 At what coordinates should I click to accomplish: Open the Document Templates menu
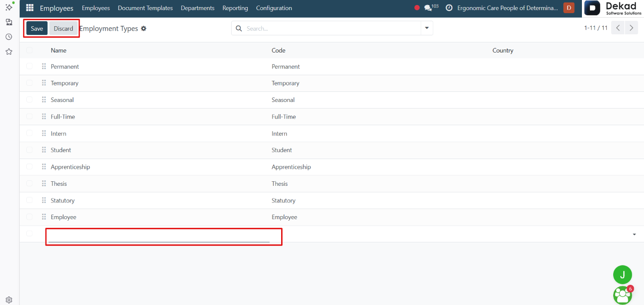[x=145, y=8]
